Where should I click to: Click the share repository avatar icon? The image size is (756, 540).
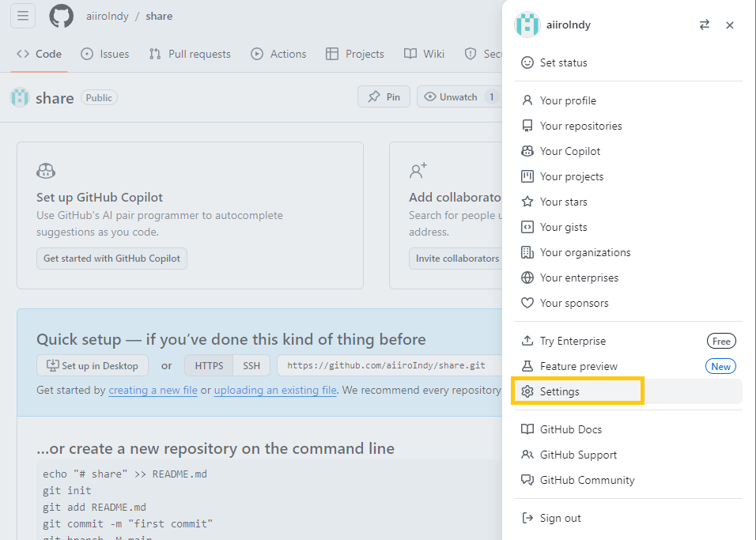tap(20, 97)
